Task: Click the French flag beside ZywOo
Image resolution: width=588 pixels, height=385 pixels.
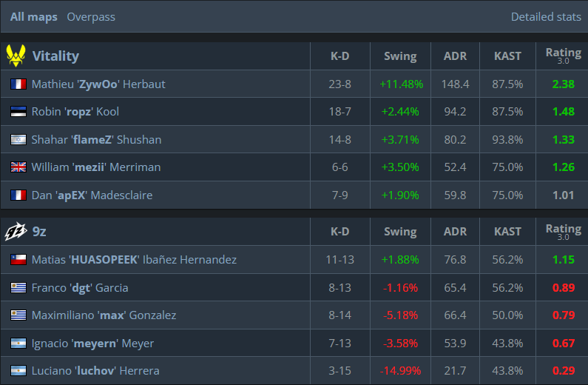Action: click(18, 84)
